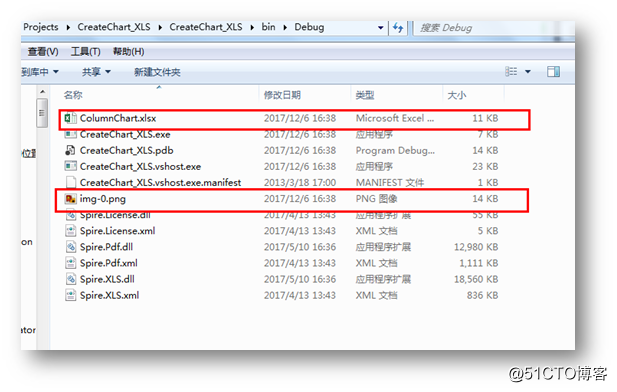Select the file name ColumnChart.xlsx
The height and width of the screenshot is (392, 617).
pyautogui.click(x=118, y=118)
